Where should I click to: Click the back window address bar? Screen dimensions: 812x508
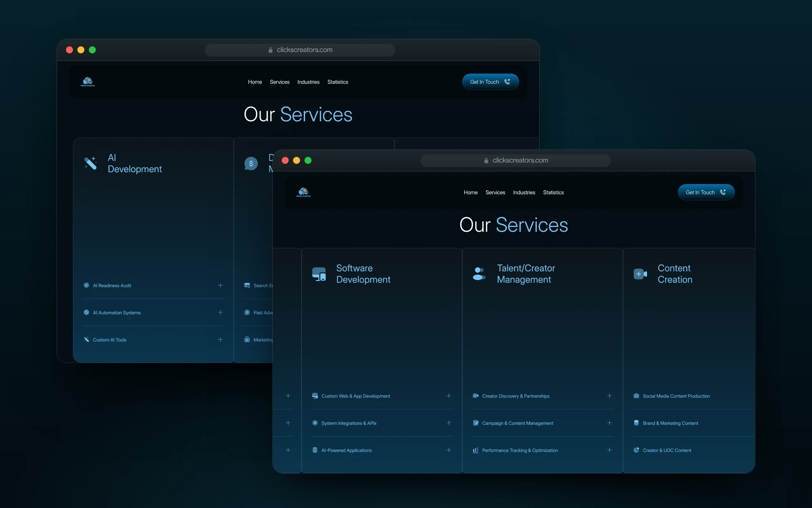(x=300, y=50)
